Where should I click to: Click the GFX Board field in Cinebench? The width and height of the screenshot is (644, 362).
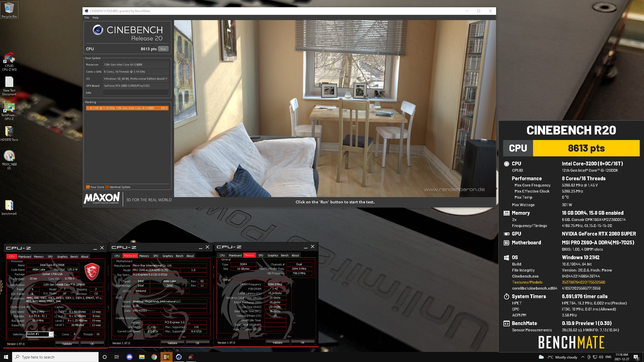pyautogui.click(x=136, y=86)
